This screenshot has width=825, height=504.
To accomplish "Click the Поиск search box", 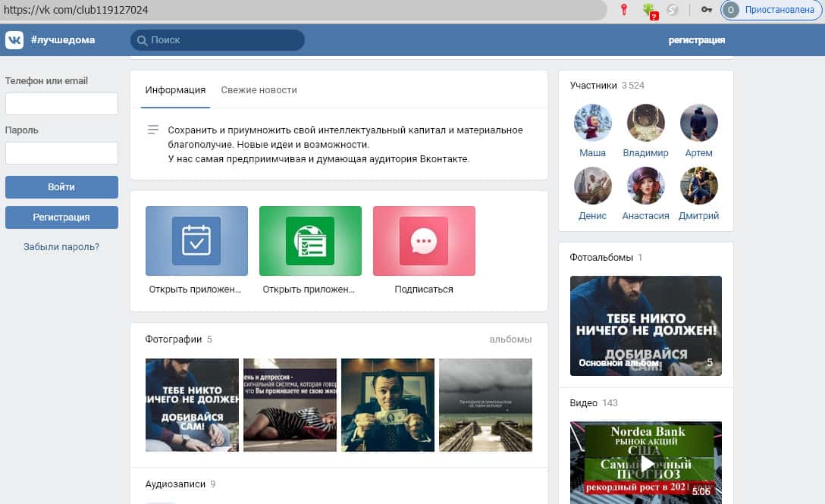I will [x=218, y=40].
